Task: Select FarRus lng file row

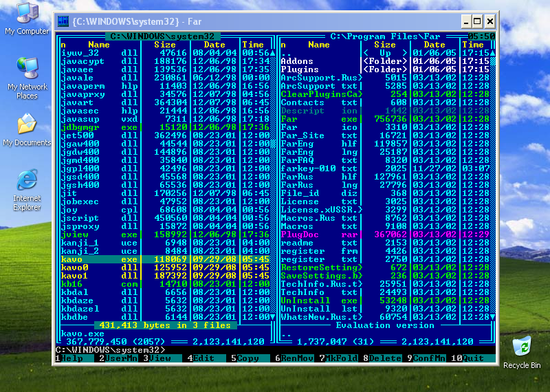Action: tap(385, 185)
